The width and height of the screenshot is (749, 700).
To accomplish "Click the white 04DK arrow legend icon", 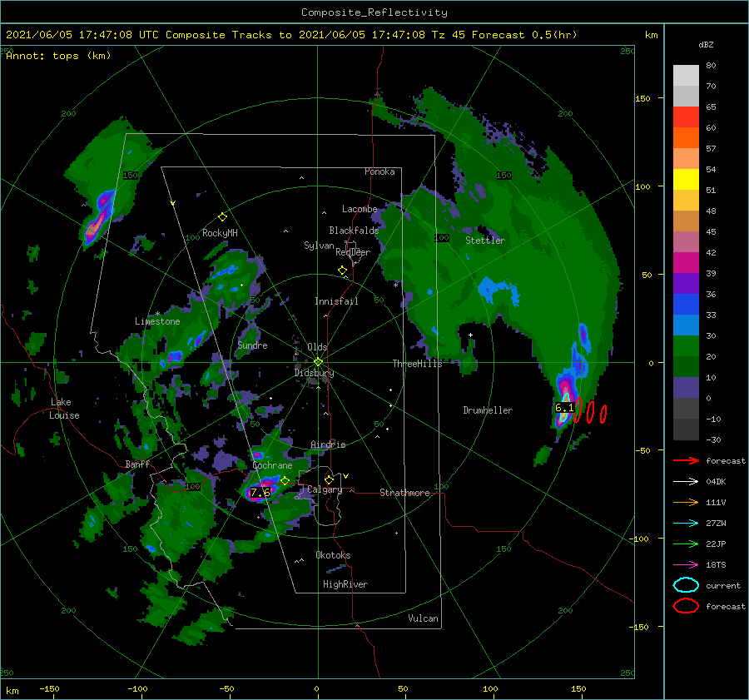I will pos(686,482).
